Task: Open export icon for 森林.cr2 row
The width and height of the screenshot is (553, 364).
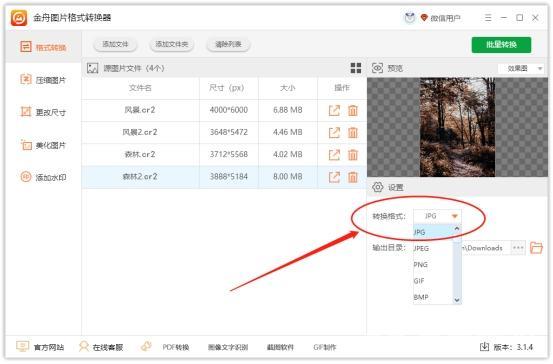Action: pyautogui.click(x=334, y=155)
